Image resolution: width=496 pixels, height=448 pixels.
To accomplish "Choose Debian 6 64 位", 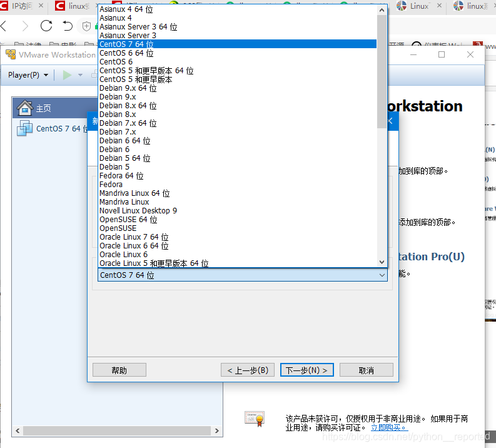I will [237, 141].
